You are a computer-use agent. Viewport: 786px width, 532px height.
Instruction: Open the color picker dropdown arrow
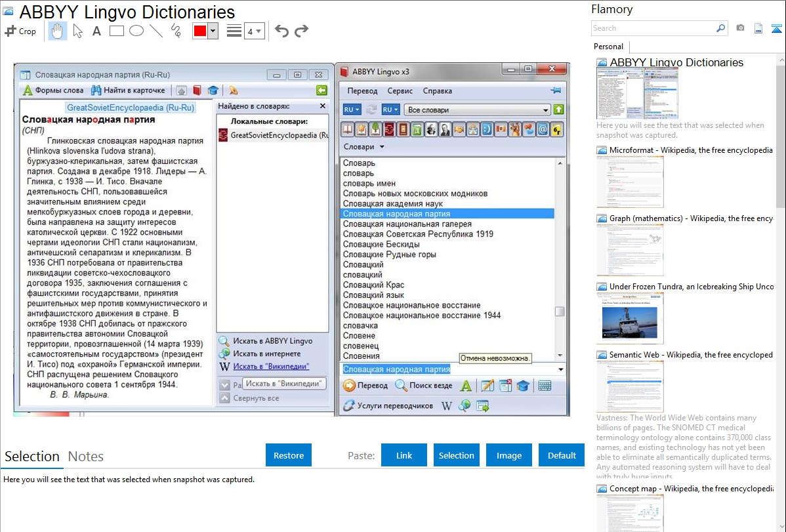coord(213,31)
